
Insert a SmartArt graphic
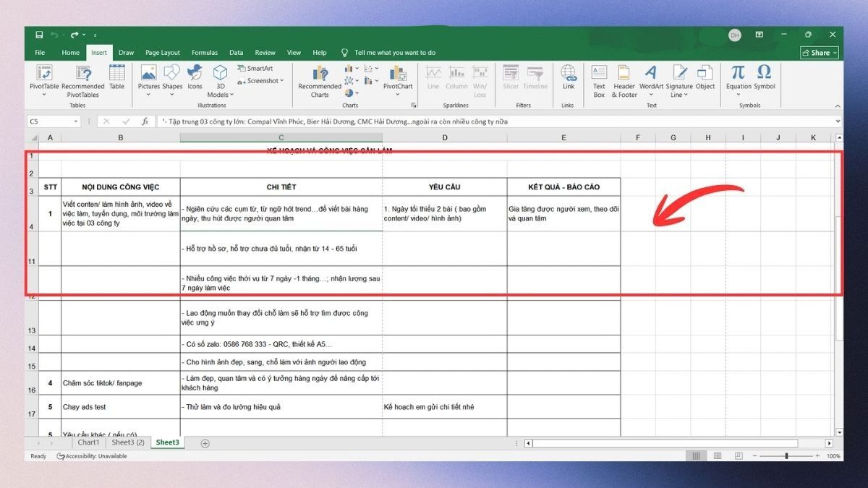coord(255,68)
